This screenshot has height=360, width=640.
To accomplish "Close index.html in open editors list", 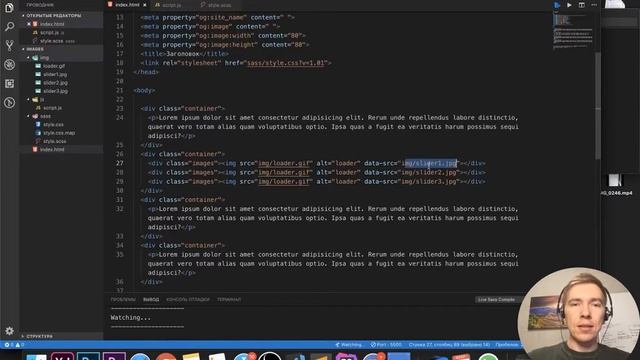I will [29, 24].
